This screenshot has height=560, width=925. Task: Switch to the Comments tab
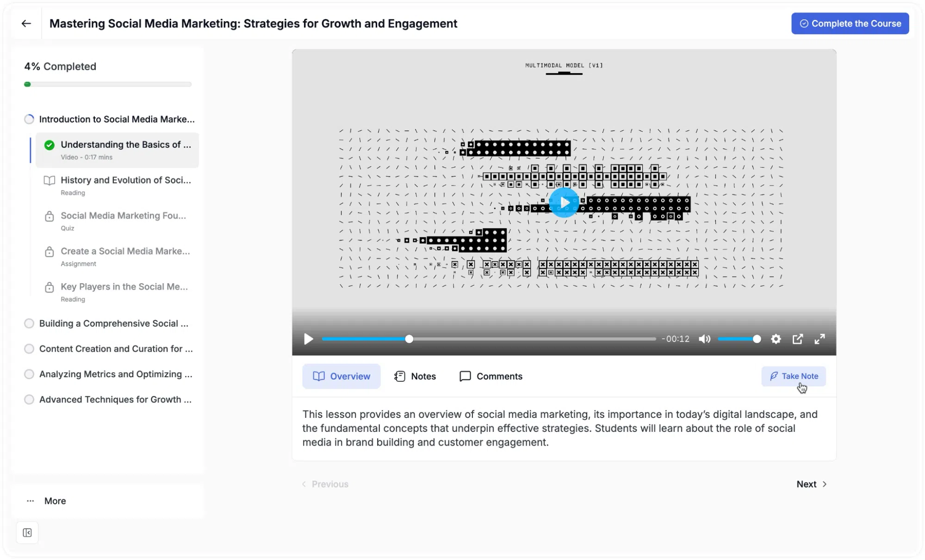[x=491, y=376]
